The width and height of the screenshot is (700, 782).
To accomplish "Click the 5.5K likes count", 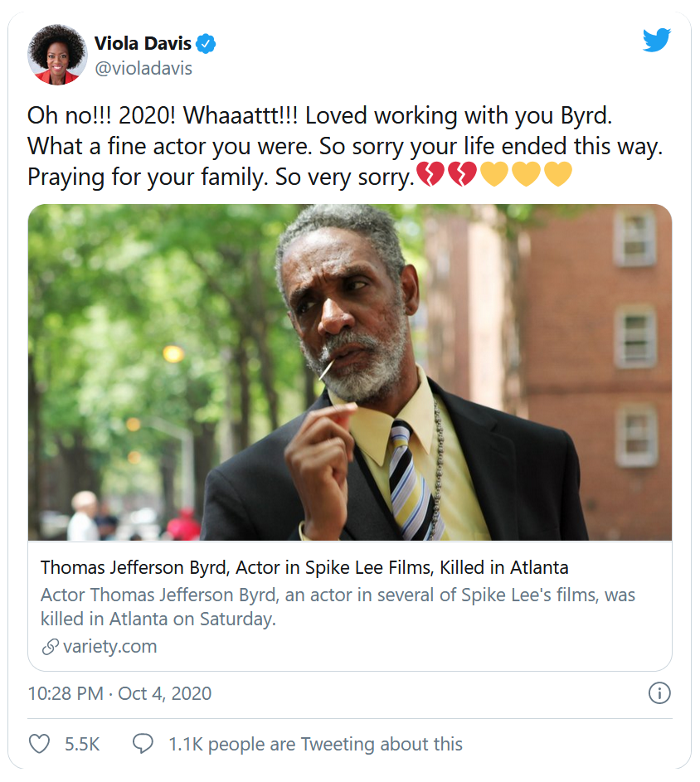I will tap(82, 745).
